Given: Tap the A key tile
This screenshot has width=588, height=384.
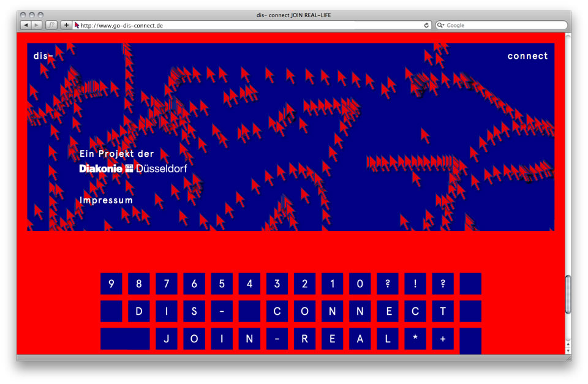Looking at the screenshot, I should 360,339.
